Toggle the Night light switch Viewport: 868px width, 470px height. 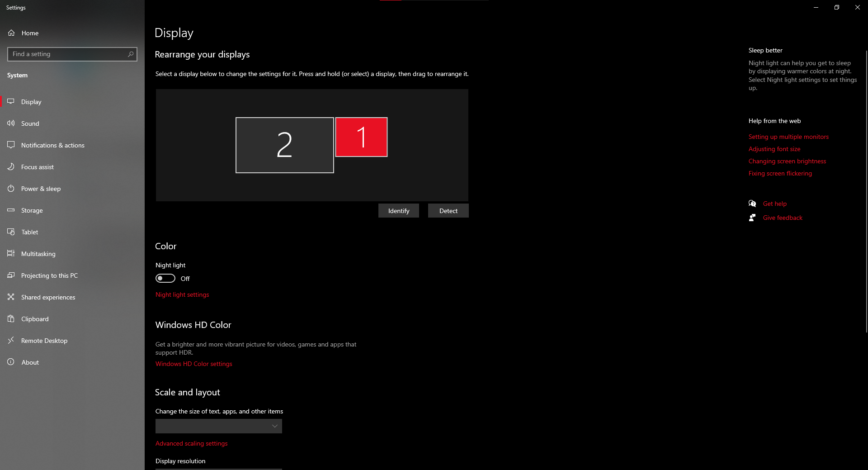click(x=165, y=278)
